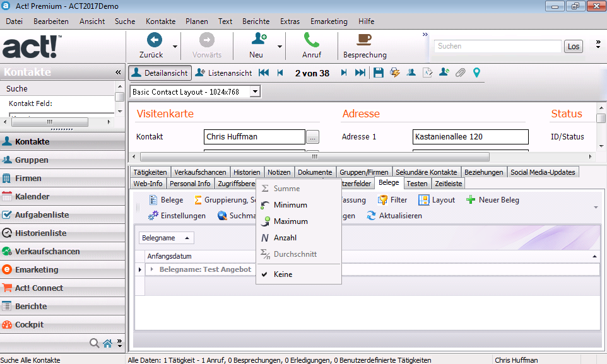Open the Zurück dropdown arrow
Screen dimensions: 607x364
(x=175, y=47)
